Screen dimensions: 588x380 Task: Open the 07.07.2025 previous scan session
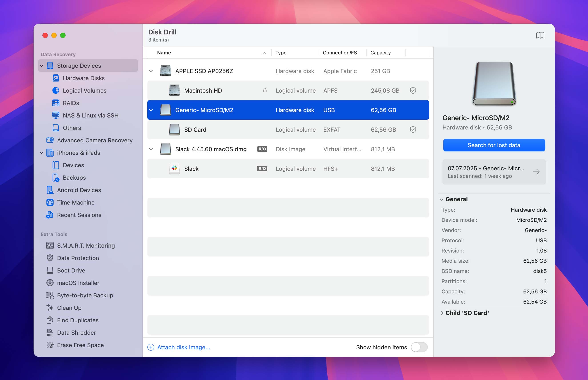[494, 172]
